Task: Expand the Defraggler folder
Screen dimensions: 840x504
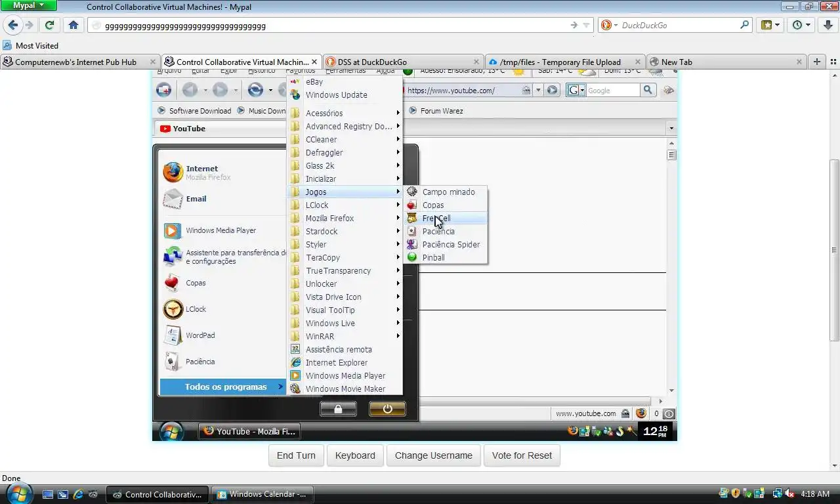Action: click(x=345, y=152)
